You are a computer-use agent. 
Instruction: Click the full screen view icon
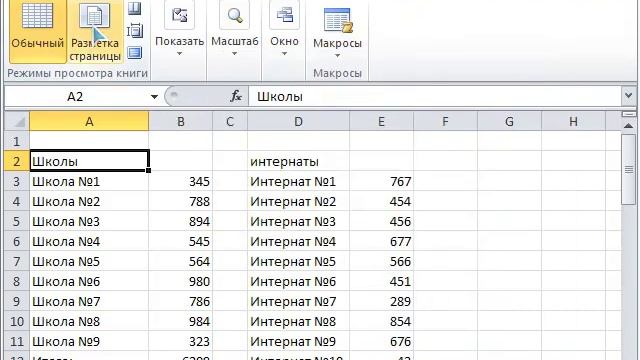[135, 53]
